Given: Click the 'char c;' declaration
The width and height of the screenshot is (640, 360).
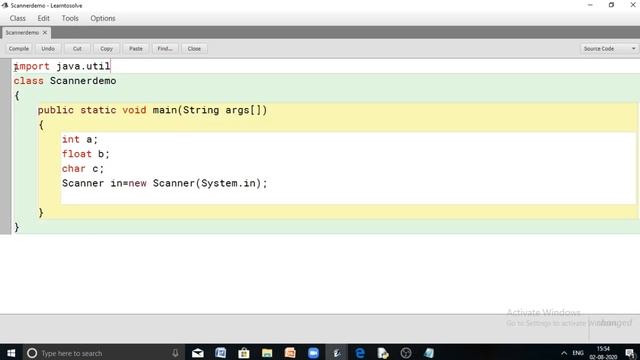Looking at the screenshot, I should (83, 169).
